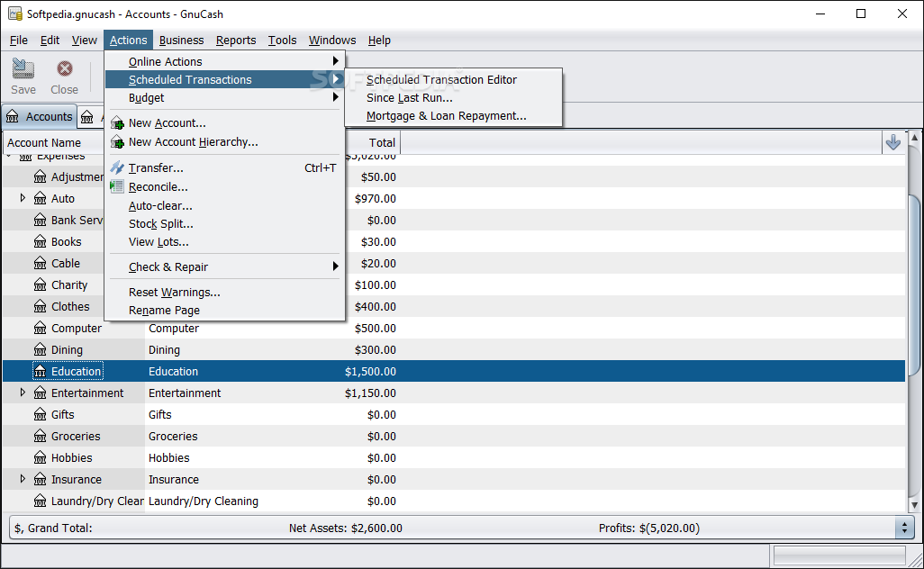This screenshot has height=569, width=924.
Task: Click the Adjustment account bank icon
Action: (40, 176)
